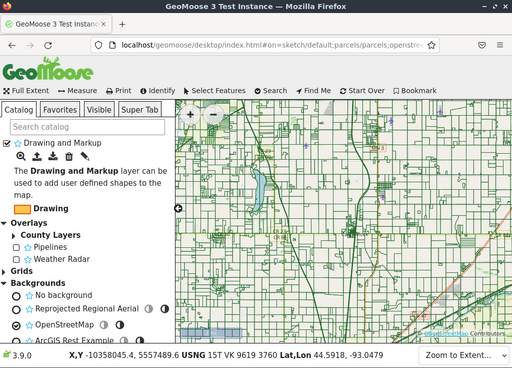
Task: Star the Pipelines layer as favorite
Action: pos(28,247)
